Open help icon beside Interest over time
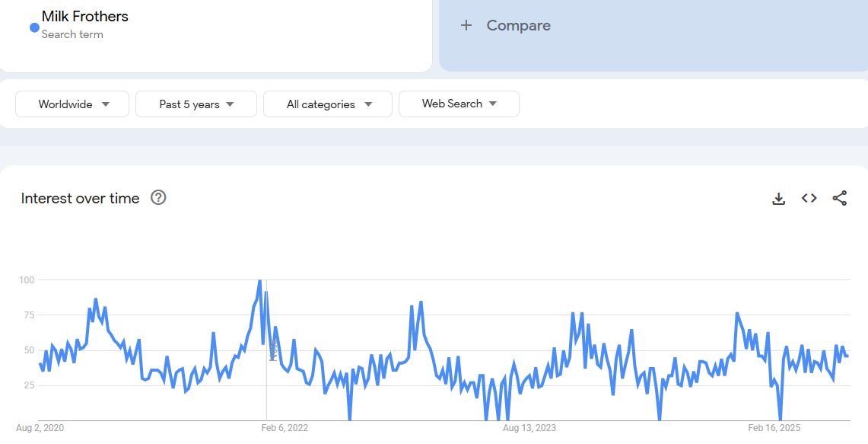868x444 pixels. tap(158, 198)
